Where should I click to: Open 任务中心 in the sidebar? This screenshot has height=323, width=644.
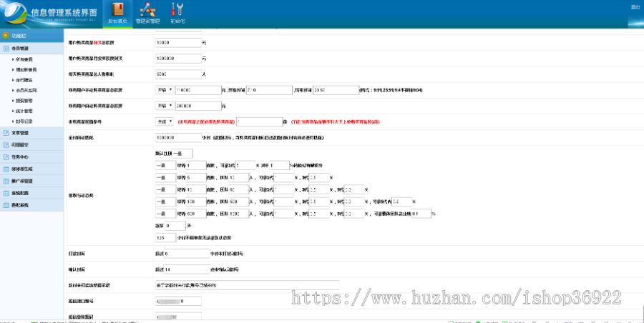pyautogui.click(x=31, y=157)
